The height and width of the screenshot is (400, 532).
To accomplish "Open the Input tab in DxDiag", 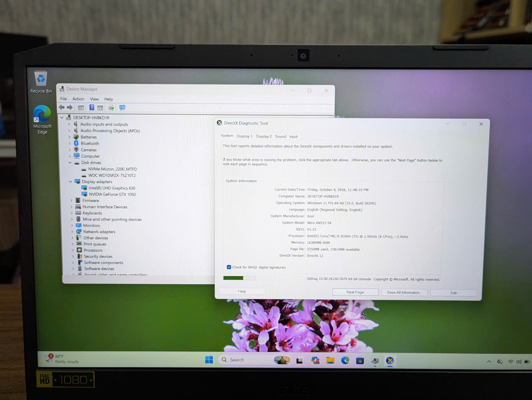I will 293,136.
